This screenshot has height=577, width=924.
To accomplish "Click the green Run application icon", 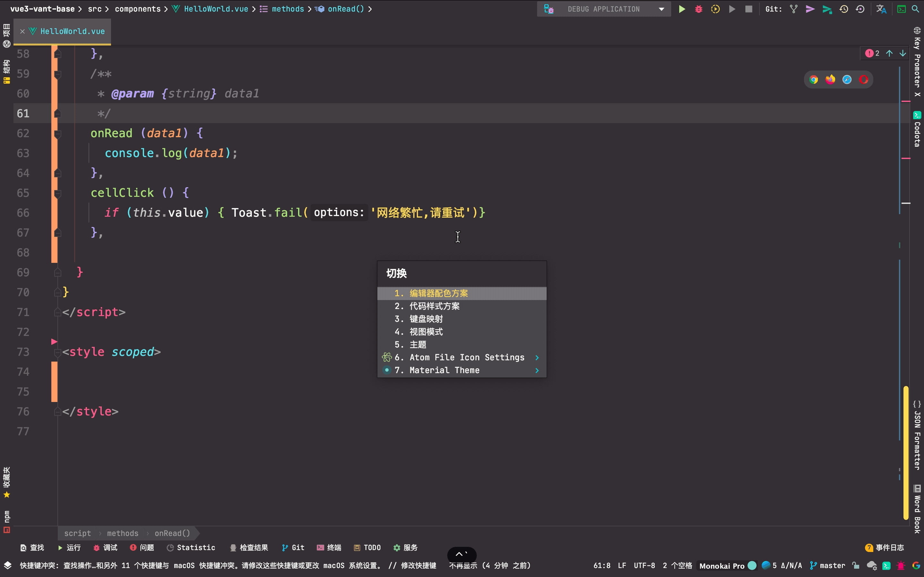I will [x=681, y=9].
